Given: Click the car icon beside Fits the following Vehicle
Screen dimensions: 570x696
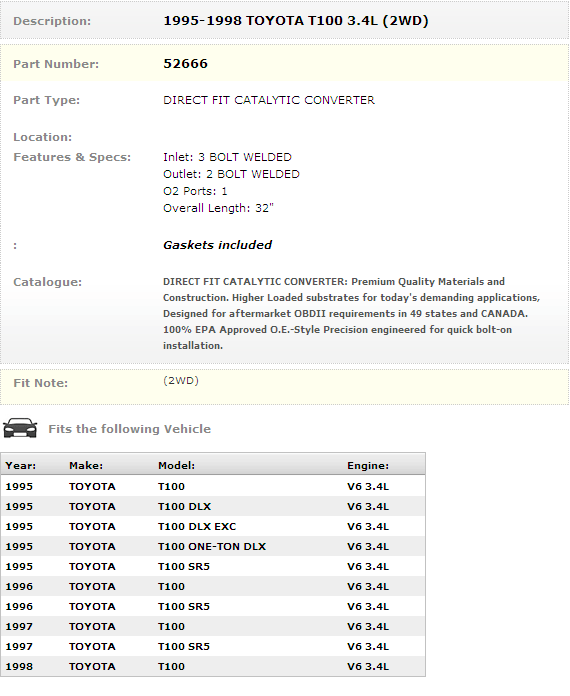Looking at the screenshot, I should (20, 428).
